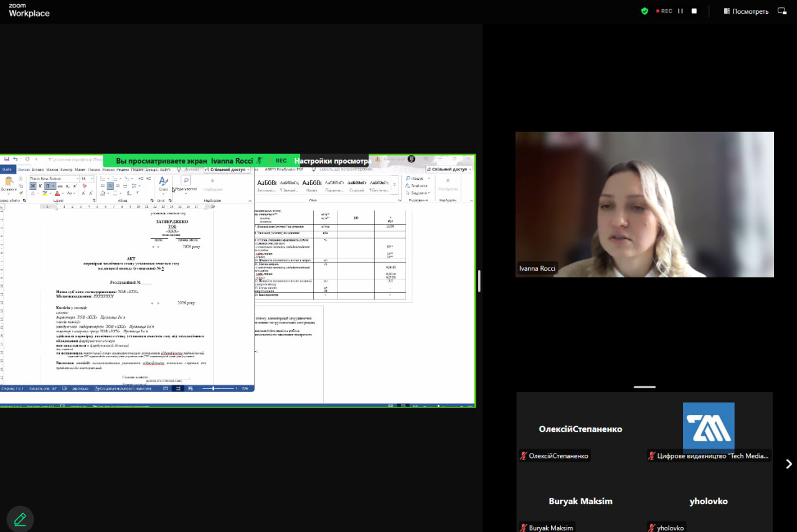Pause the Zoom recording
The height and width of the screenshot is (532, 797).
pos(681,11)
